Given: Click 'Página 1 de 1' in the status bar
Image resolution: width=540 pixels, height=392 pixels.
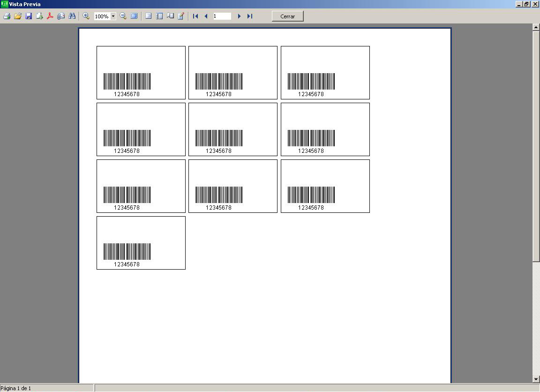Looking at the screenshot, I should coord(16,388).
